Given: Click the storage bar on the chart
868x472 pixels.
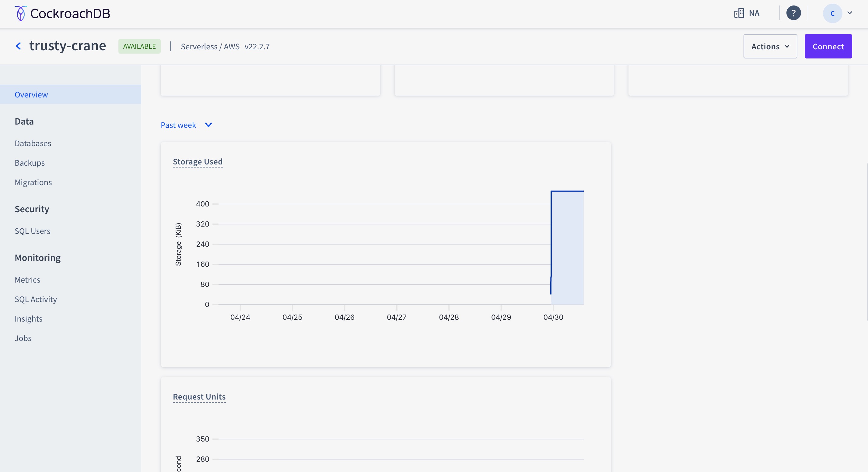Looking at the screenshot, I should tap(567, 248).
